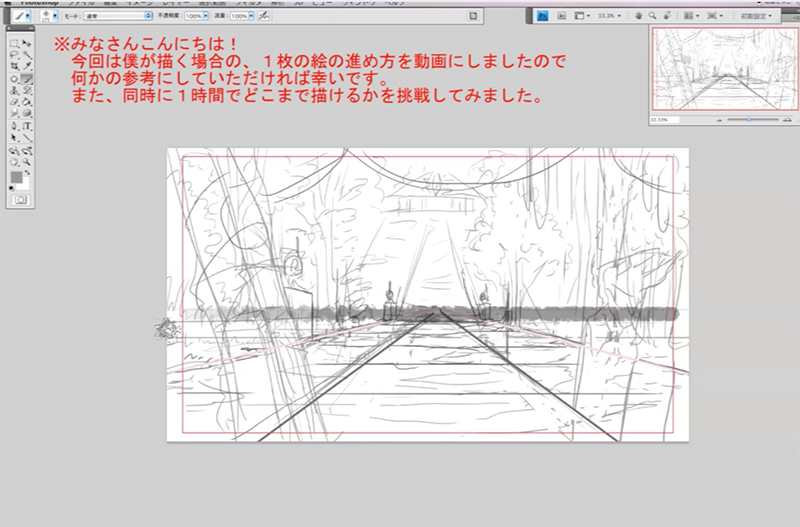Select the Line shape tool
The image size is (800, 527).
click(27, 137)
